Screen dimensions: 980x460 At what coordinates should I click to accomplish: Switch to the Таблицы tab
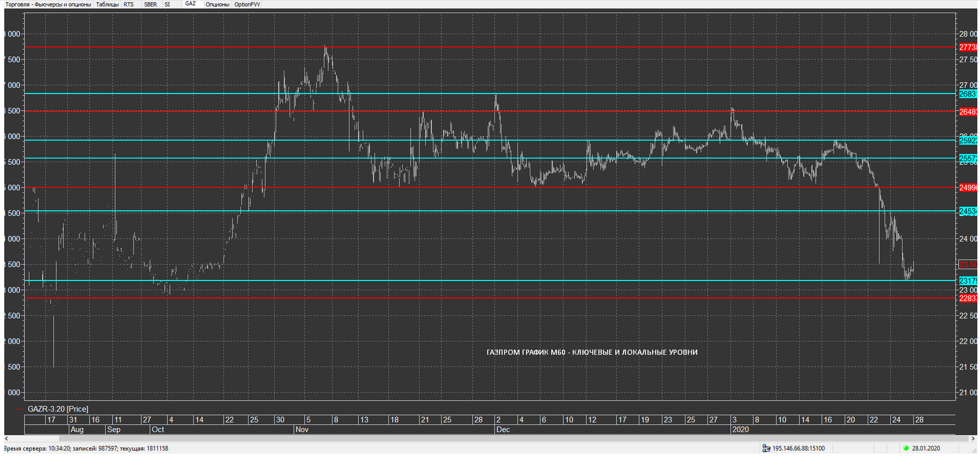coord(107,4)
